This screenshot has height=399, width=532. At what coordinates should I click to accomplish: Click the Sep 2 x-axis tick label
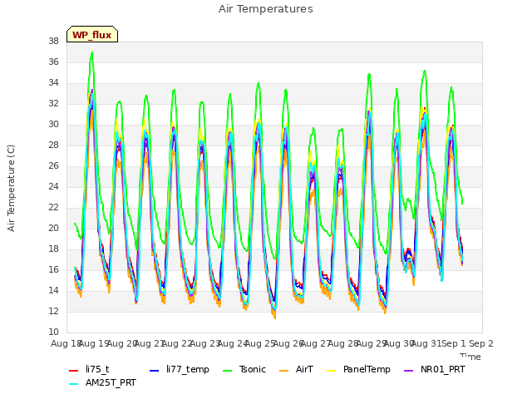(481, 343)
